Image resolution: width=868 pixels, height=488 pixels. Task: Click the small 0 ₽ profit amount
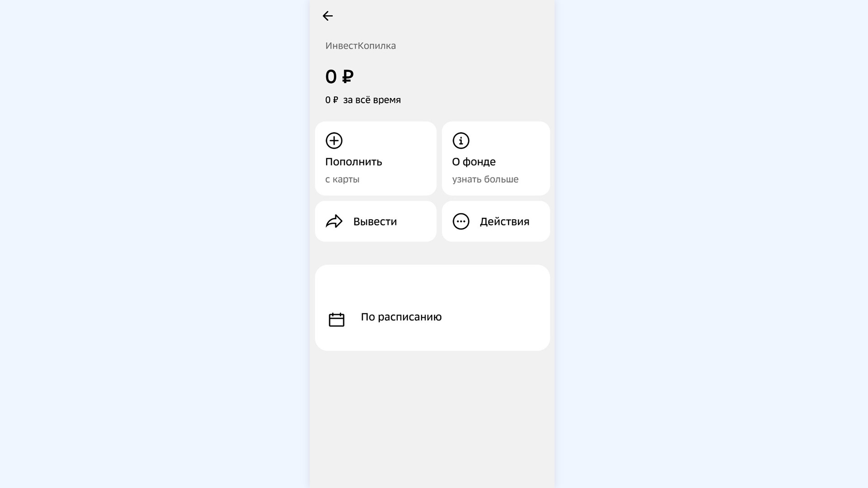pyautogui.click(x=331, y=100)
